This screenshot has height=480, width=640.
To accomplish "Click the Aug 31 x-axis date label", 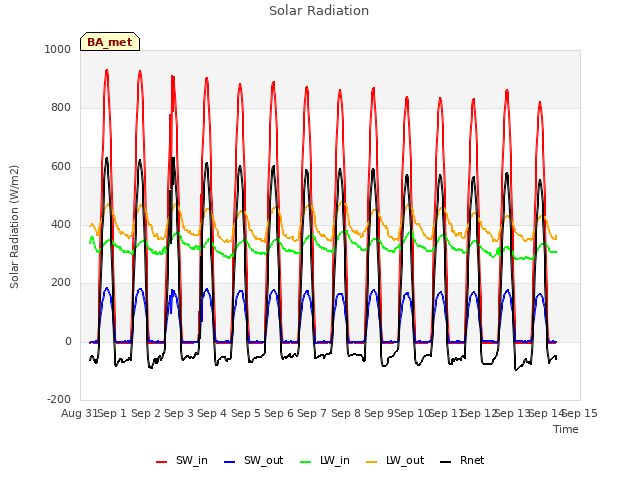I will tap(80, 413).
